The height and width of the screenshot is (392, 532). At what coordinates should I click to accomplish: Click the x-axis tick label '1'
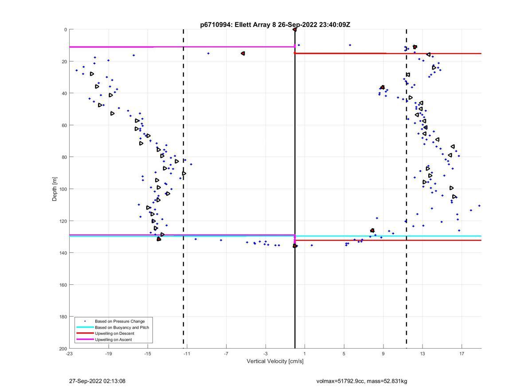305,353
